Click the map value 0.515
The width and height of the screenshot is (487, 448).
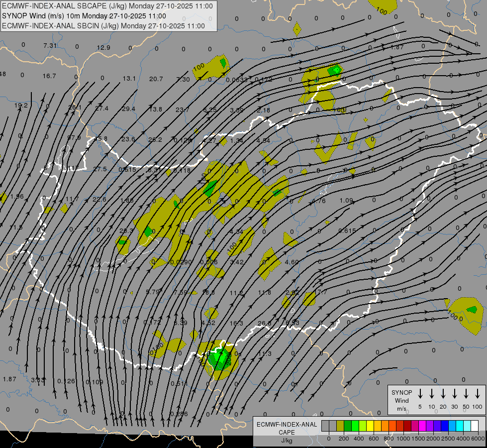coord(127,169)
